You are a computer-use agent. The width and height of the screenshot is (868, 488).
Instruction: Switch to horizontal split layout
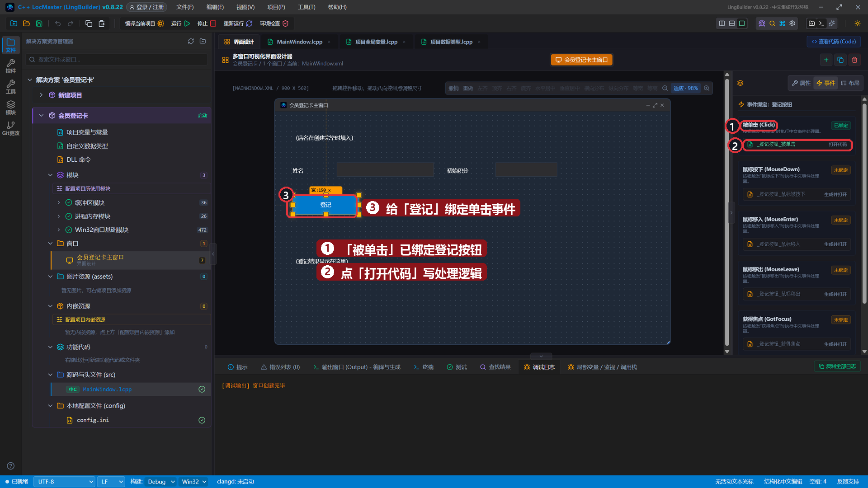(732, 23)
